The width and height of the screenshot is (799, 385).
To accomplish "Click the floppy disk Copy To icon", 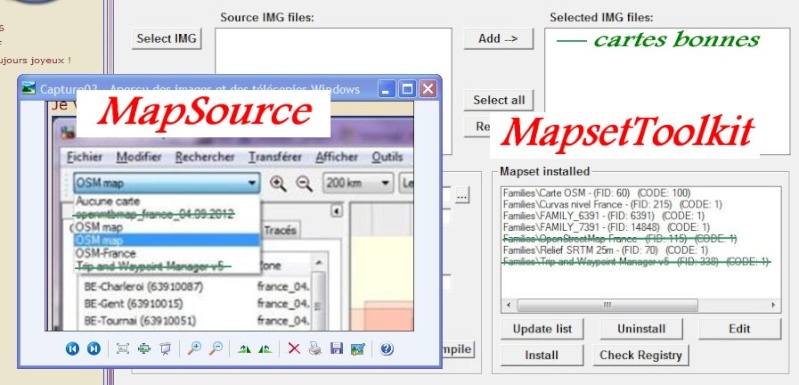I will (x=336, y=348).
